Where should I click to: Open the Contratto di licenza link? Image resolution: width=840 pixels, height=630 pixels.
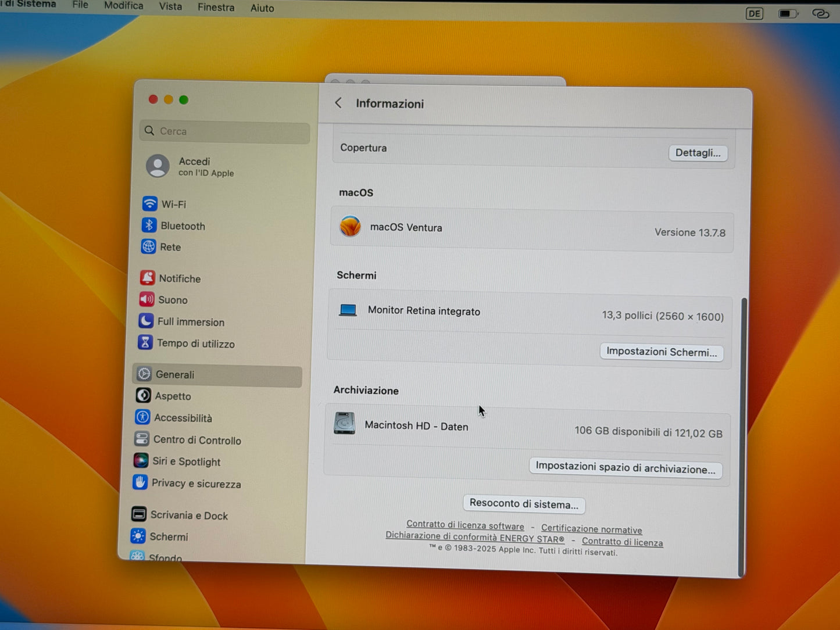(622, 542)
